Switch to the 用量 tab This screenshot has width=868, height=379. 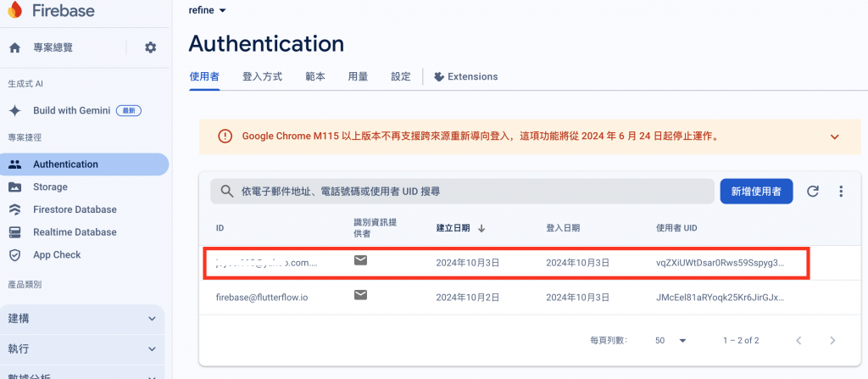coord(359,77)
